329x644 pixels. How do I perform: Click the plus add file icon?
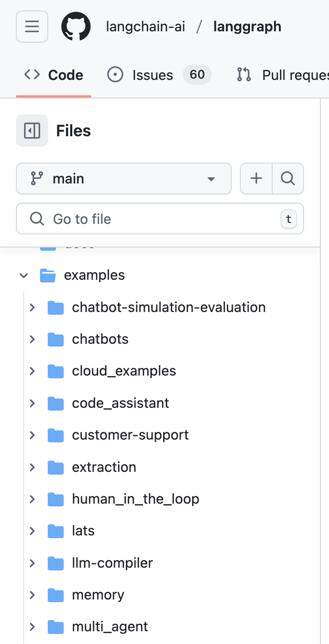point(256,178)
